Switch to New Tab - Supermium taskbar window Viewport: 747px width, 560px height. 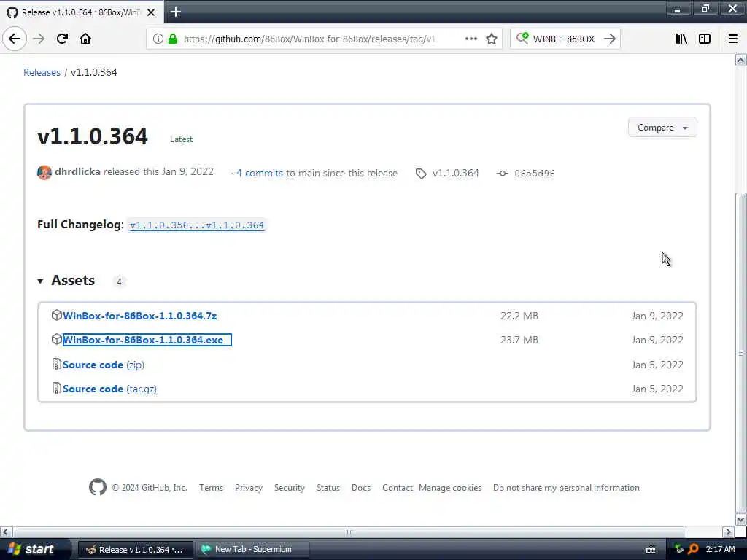click(253, 550)
